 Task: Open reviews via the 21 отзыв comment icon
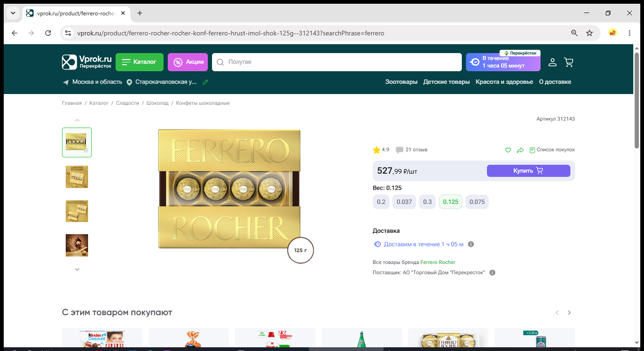(399, 150)
